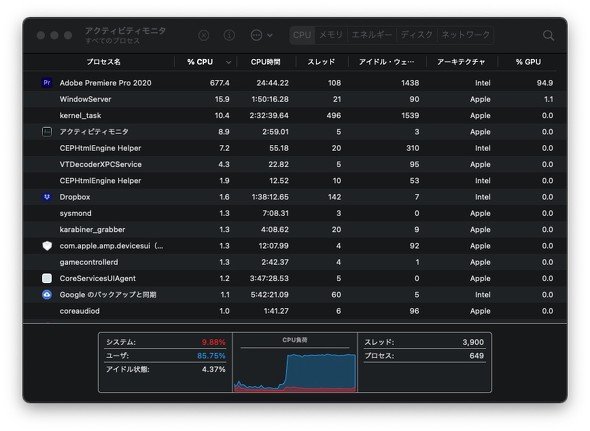Sort by % CPU column header

pyautogui.click(x=200, y=62)
